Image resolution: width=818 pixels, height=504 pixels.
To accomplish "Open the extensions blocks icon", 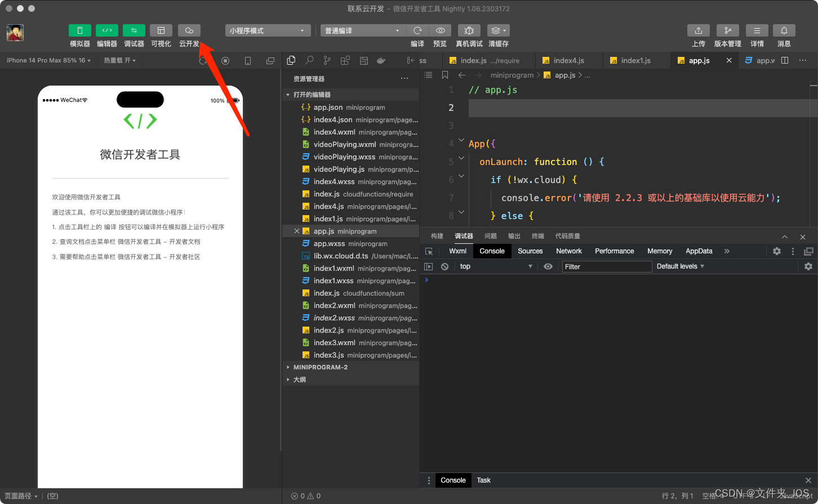I will (345, 60).
